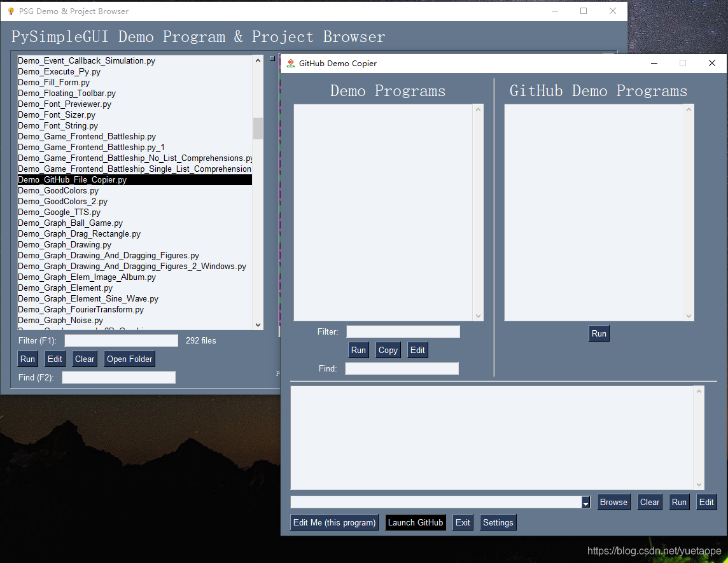Select Demo_Game_Frontend_Battleship_No_List_Comprehensions file
The width and height of the screenshot is (728, 563).
coord(135,158)
